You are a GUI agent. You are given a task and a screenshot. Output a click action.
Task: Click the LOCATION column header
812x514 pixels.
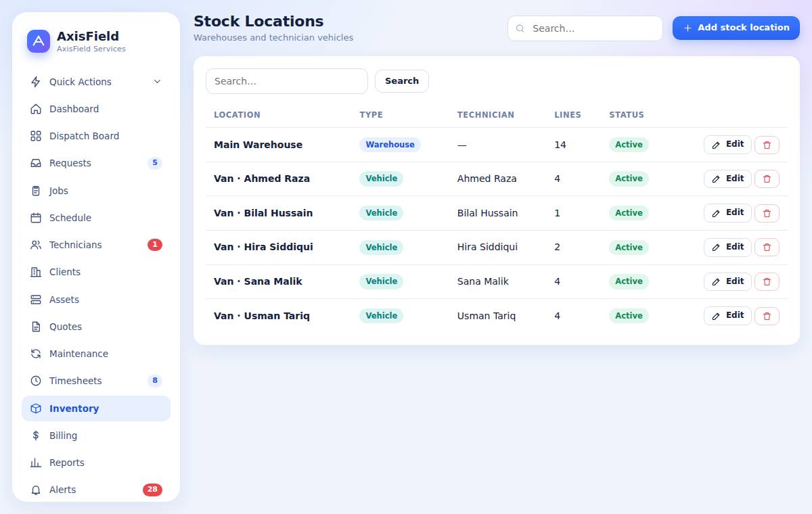pos(237,115)
